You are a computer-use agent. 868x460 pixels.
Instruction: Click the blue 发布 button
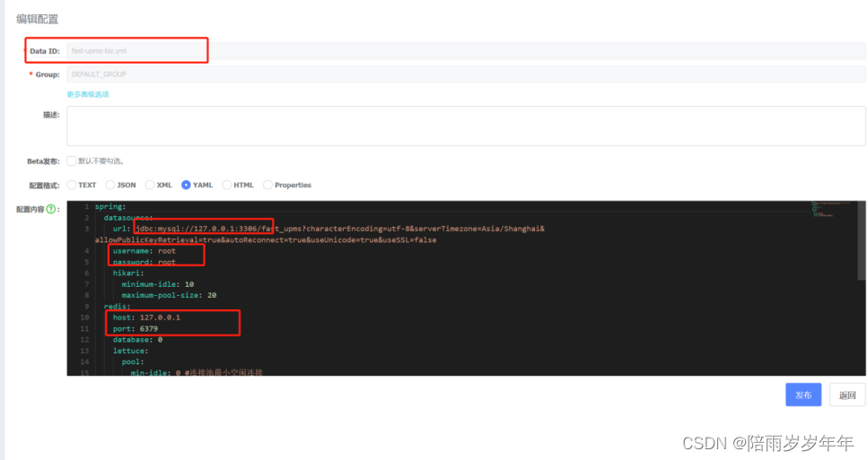coord(803,395)
